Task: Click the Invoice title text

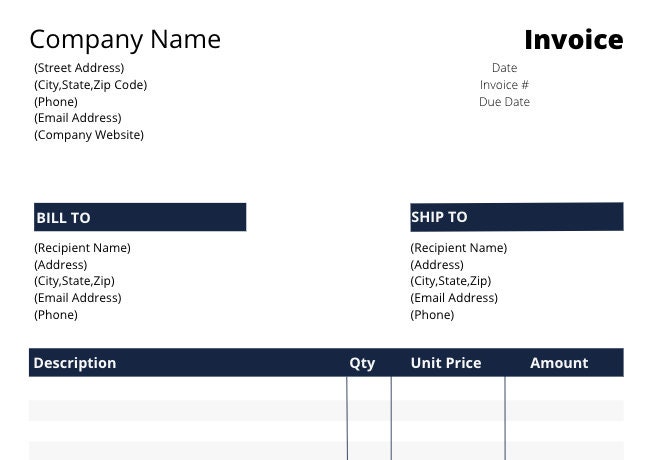Action: [x=574, y=40]
